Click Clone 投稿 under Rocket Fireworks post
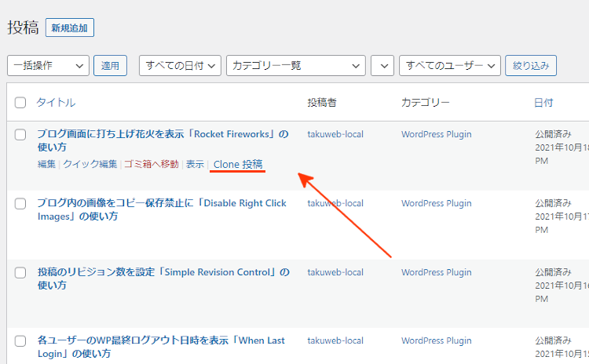Image resolution: width=589 pixels, height=364 pixels. click(238, 165)
